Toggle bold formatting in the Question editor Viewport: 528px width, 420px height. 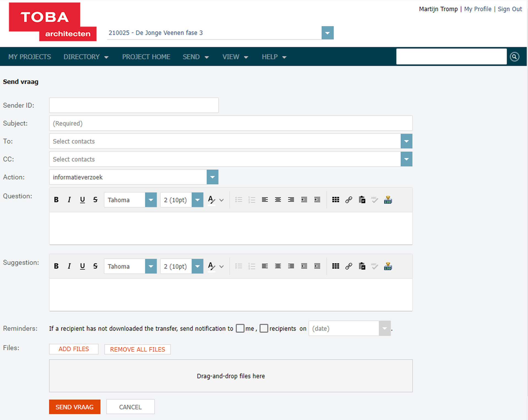pos(56,200)
